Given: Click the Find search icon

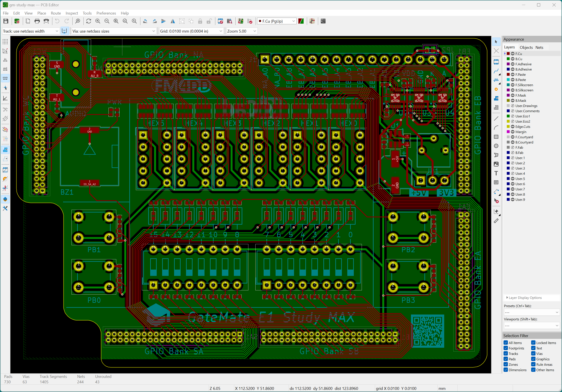Looking at the screenshot, I should (x=78, y=21).
